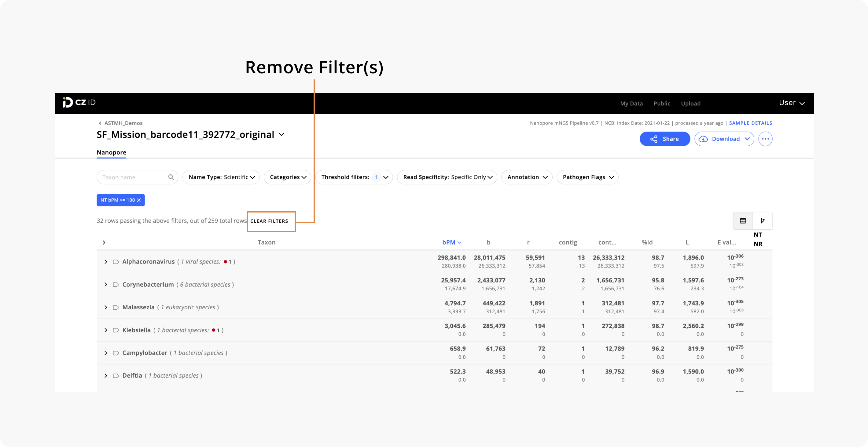868x447 pixels.
Task: Go back to ASTMH_Demos project
Action: click(123, 123)
